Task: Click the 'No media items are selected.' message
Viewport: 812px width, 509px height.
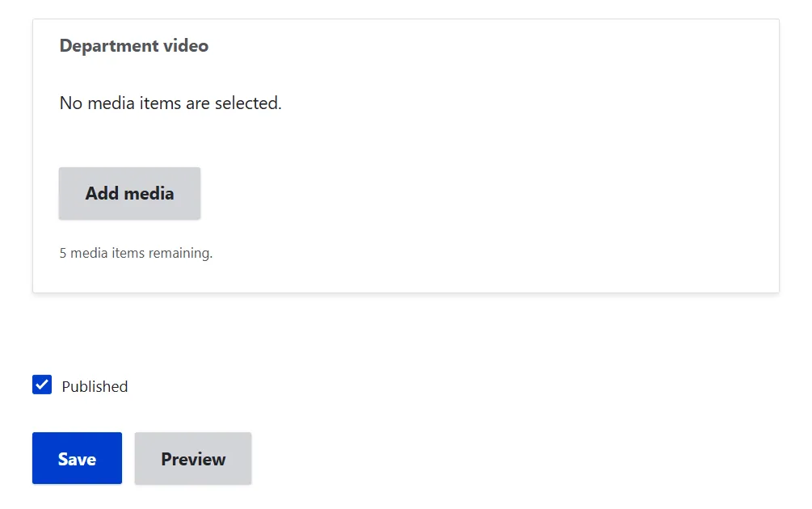Action: click(170, 103)
